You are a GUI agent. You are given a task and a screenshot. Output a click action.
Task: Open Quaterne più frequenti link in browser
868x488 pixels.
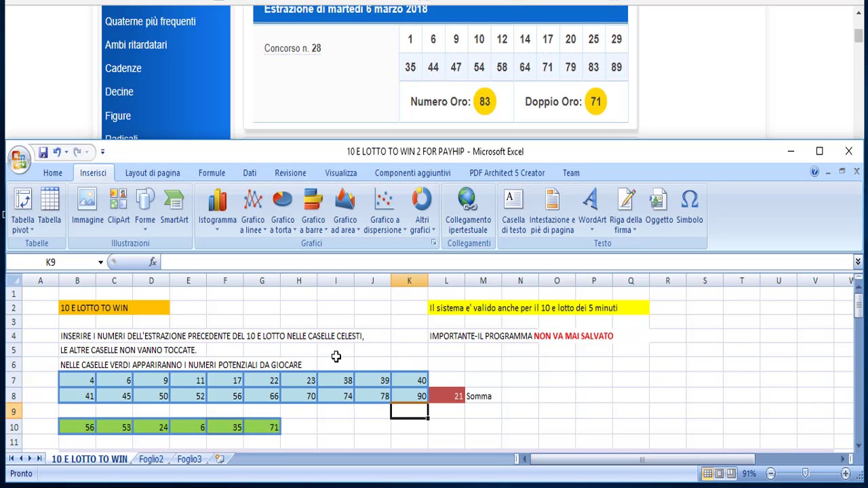(x=151, y=22)
